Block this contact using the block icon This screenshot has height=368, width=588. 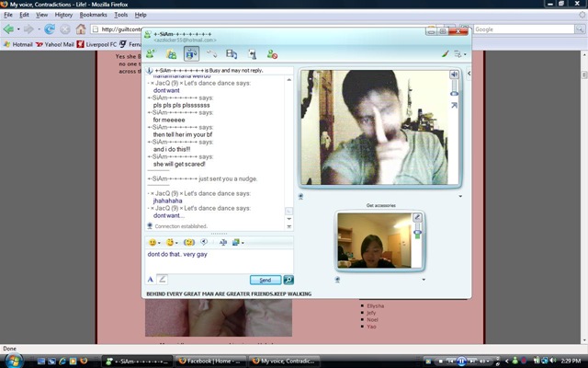(272, 54)
